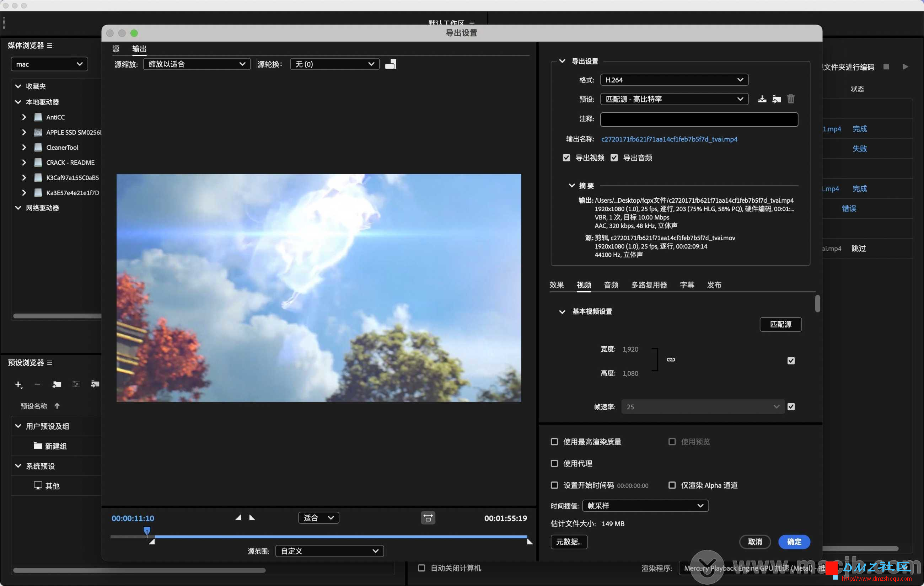The image size is (924, 586).
Task: Click the export settings vertical scrollbar
Action: [x=817, y=304]
